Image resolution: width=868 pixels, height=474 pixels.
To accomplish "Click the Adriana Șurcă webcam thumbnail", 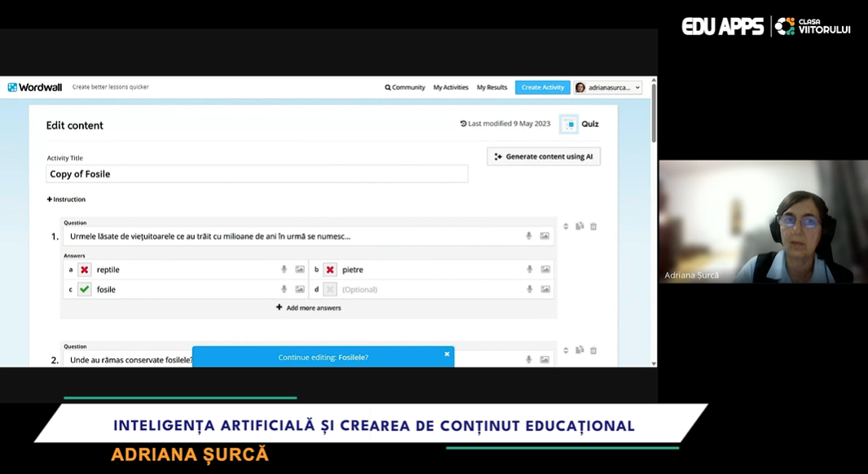I will click(x=764, y=222).
